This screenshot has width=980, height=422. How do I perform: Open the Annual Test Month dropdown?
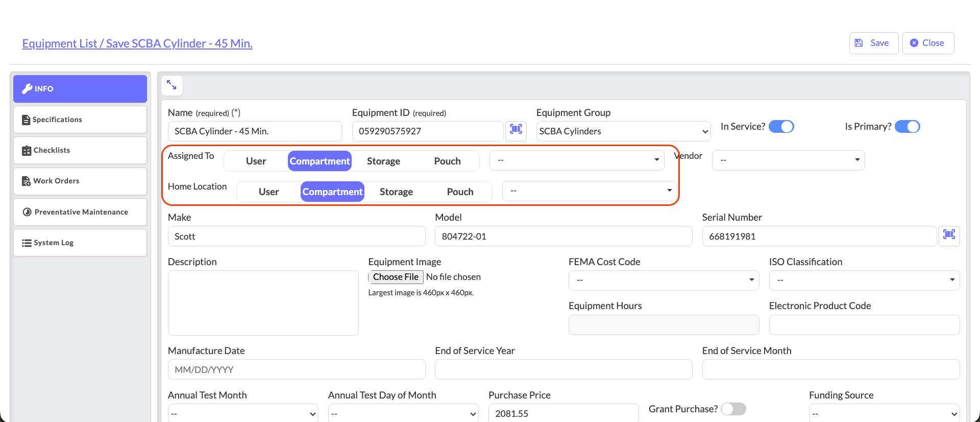coord(243,413)
